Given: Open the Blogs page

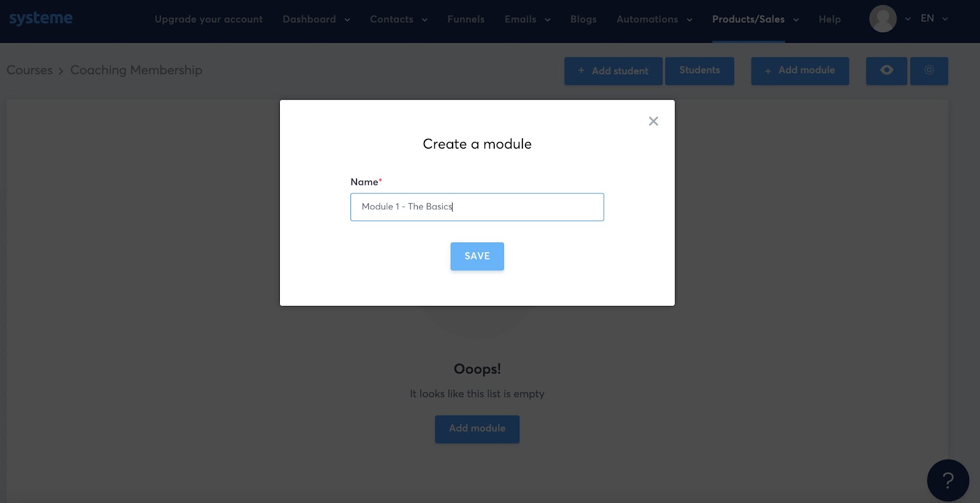Looking at the screenshot, I should point(583,20).
